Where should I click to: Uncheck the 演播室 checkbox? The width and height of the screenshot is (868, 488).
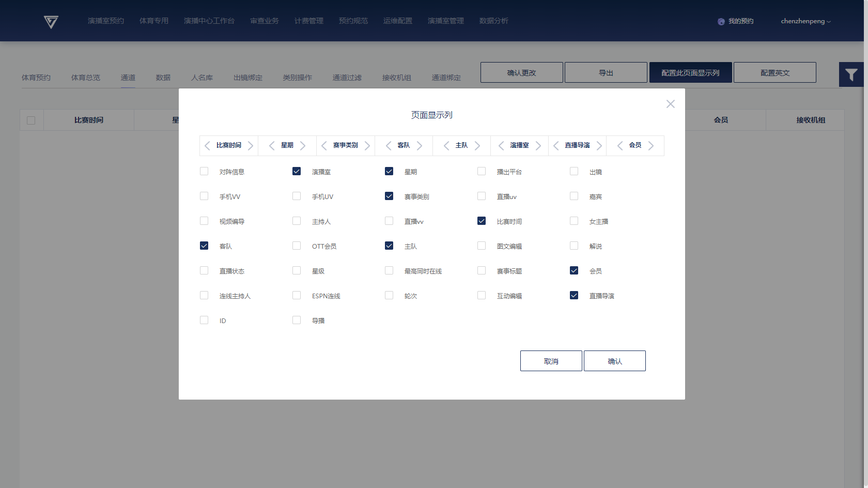point(297,171)
